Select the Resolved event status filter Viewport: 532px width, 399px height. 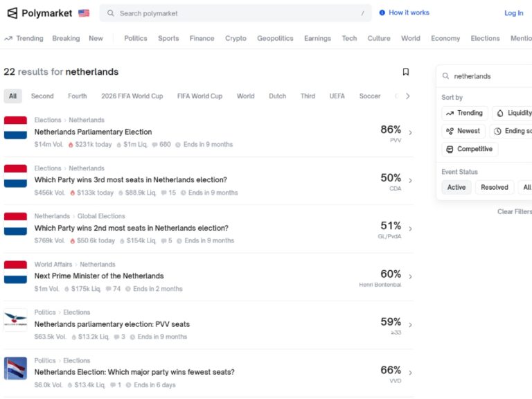click(x=495, y=187)
